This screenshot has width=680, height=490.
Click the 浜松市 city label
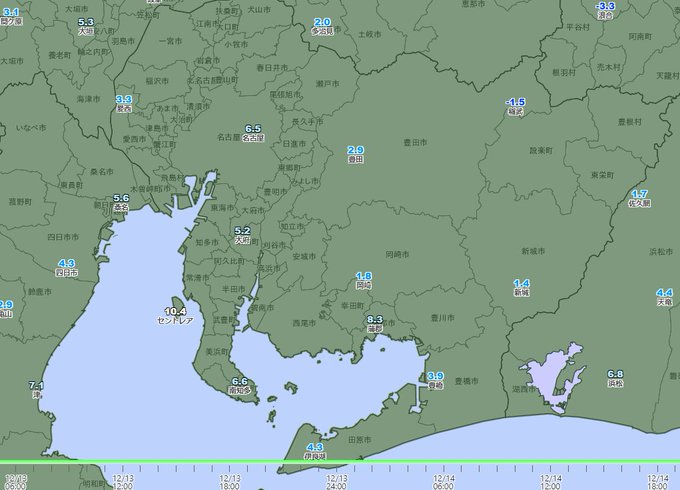pyautogui.click(x=661, y=252)
